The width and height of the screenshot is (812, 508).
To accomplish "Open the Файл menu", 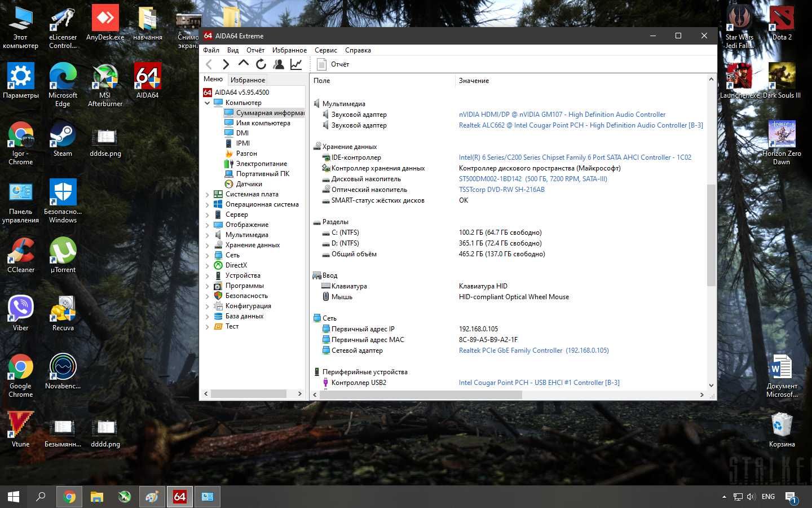I will click(x=211, y=50).
